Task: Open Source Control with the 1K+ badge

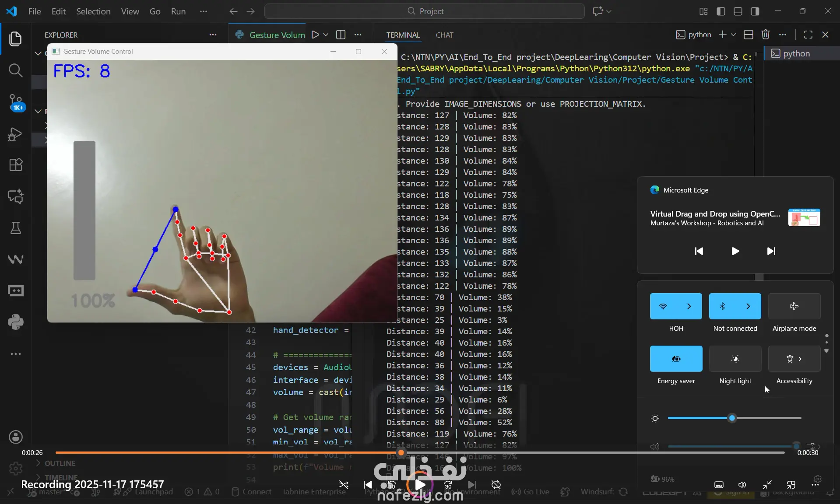Action: pyautogui.click(x=16, y=102)
